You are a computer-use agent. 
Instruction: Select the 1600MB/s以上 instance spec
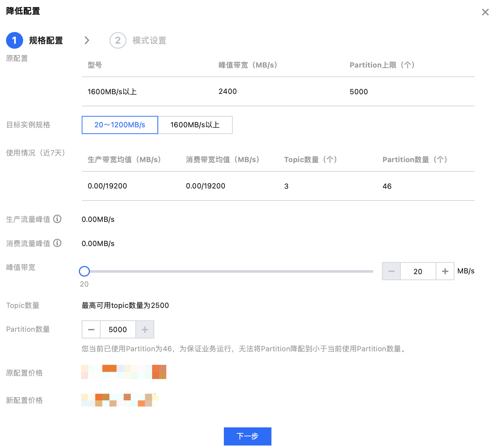(x=195, y=125)
